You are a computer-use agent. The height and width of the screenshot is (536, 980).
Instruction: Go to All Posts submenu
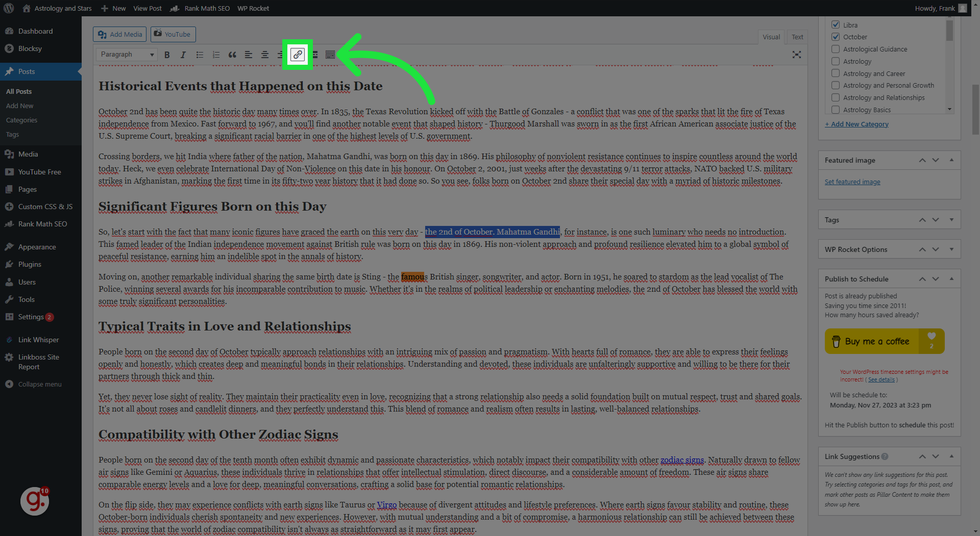(x=19, y=91)
